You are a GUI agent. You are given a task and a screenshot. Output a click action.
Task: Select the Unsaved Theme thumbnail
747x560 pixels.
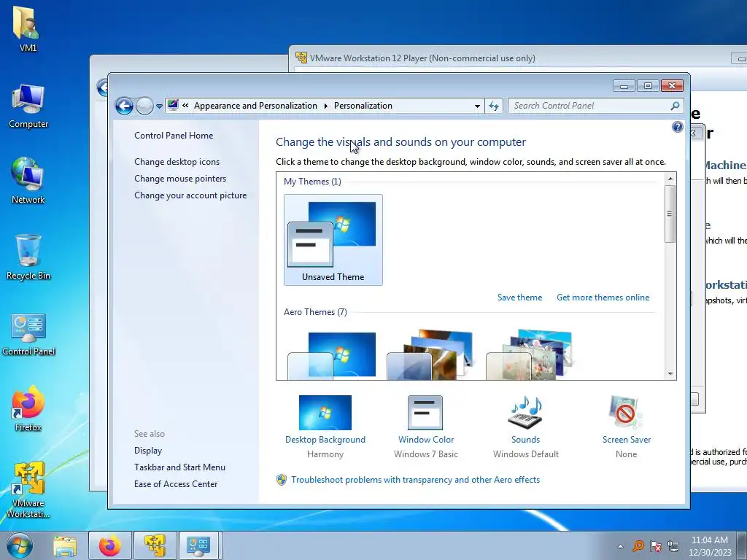point(333,240)
